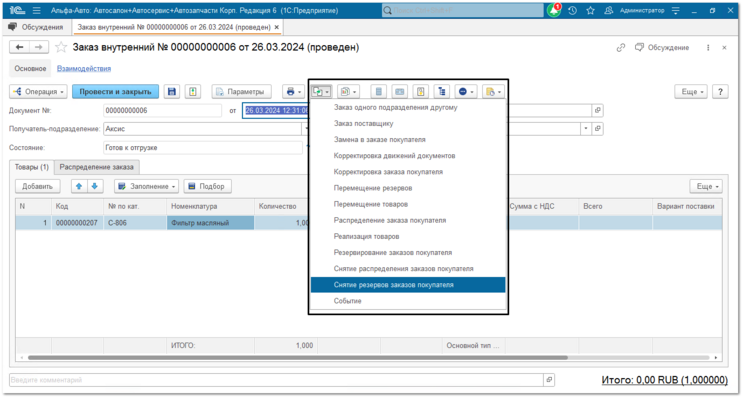Click the global search field
The image size is (743, 398).
463,10
